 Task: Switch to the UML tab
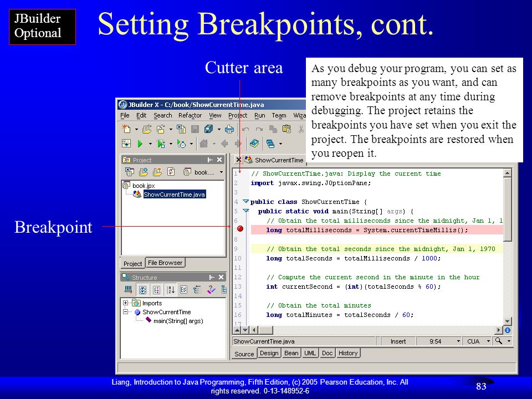pyautogui.click(x=310, y=353)
